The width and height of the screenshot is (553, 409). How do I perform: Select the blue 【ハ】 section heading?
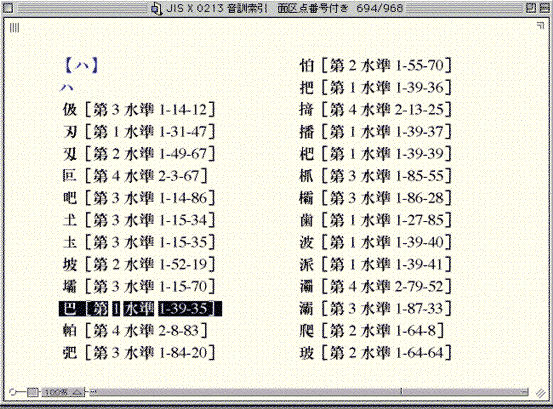tap(81, 66)
